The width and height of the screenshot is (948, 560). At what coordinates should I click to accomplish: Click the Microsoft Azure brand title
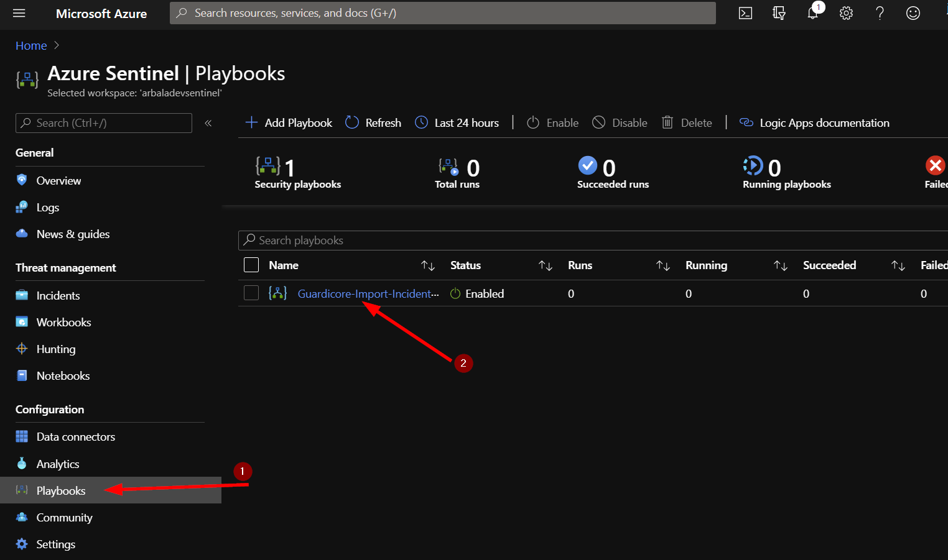pos(101,13)
